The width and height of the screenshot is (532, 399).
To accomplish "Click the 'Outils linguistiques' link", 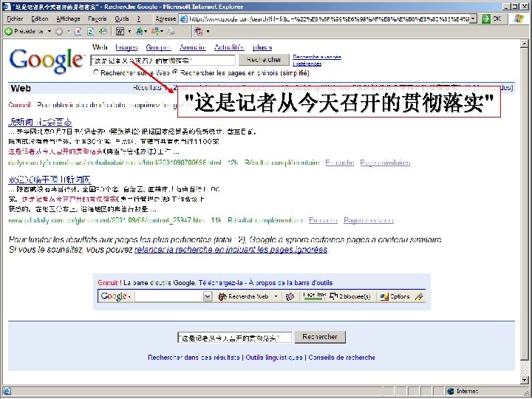I will click(x=274, y=358).
